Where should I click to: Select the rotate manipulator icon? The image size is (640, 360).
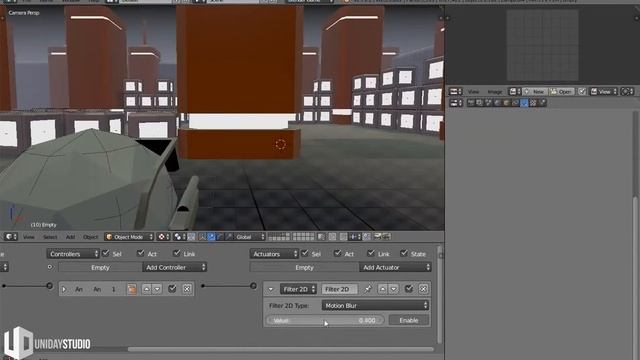[x=220, y=237]
